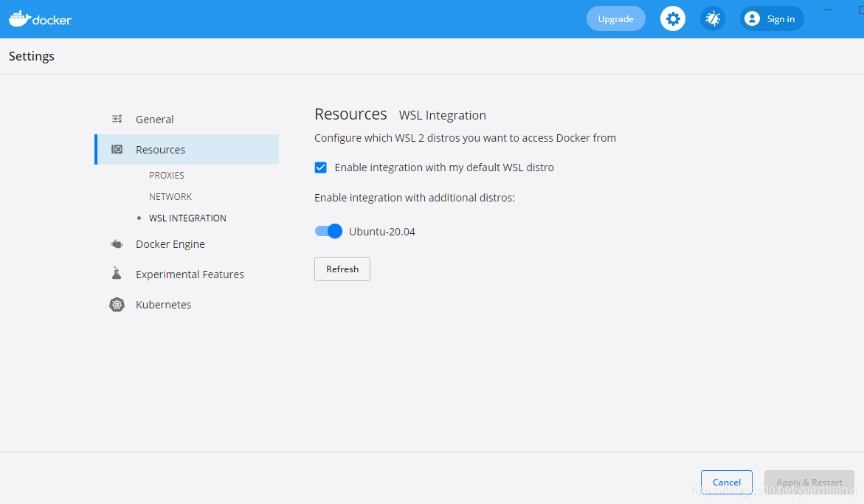Open Kubernetes via its helm wheel icon
The image size is (864, 504).
tap(116, 304)
